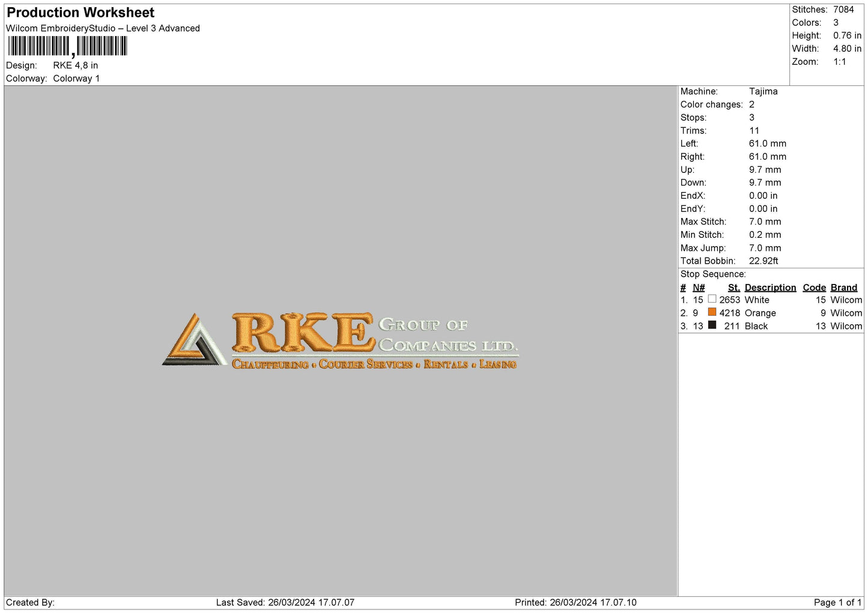Click the 'St.' column header
The height and width of the screenshot is (613, 868).
(x=734, y=288)
